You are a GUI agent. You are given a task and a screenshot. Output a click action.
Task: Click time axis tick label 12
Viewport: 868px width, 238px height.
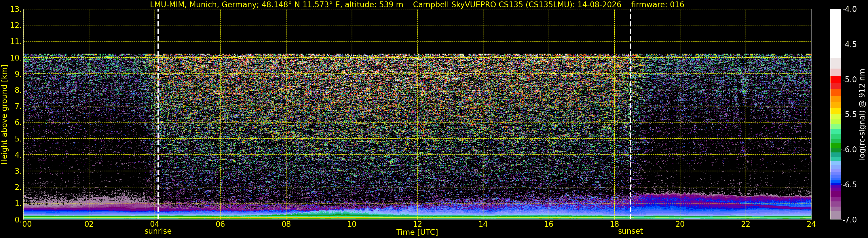click(417, 224)
